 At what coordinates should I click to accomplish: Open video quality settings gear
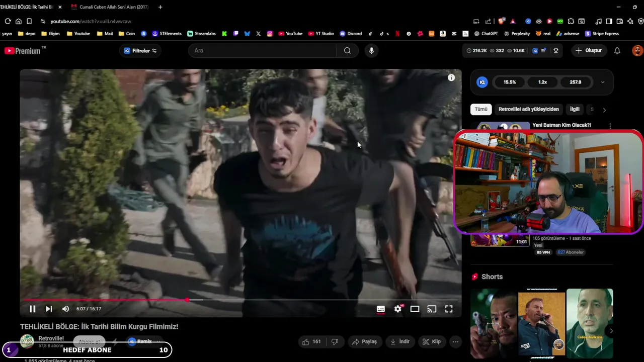coord(398,309)
